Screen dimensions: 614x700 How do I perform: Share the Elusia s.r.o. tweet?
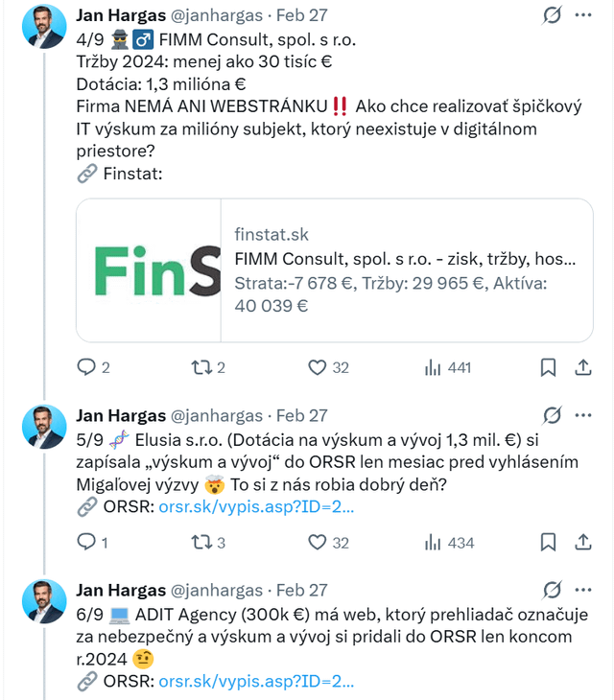tap(582, 543)
